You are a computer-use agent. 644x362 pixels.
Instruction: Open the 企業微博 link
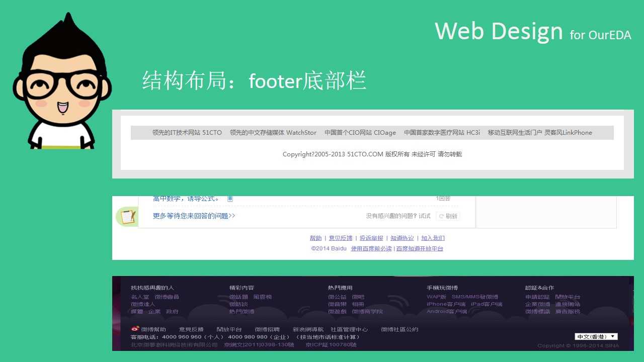pos(537,304)
